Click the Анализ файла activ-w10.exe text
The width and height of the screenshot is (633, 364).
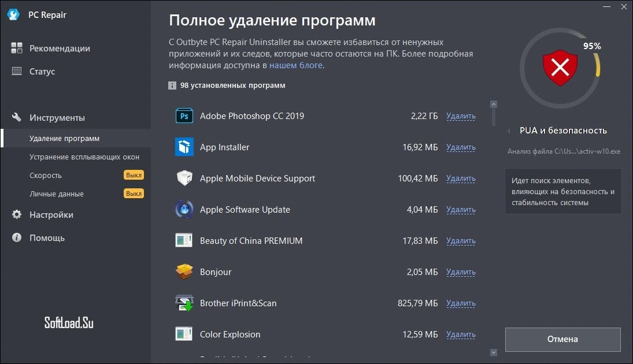pyautogui.click(x=564, y=151)
